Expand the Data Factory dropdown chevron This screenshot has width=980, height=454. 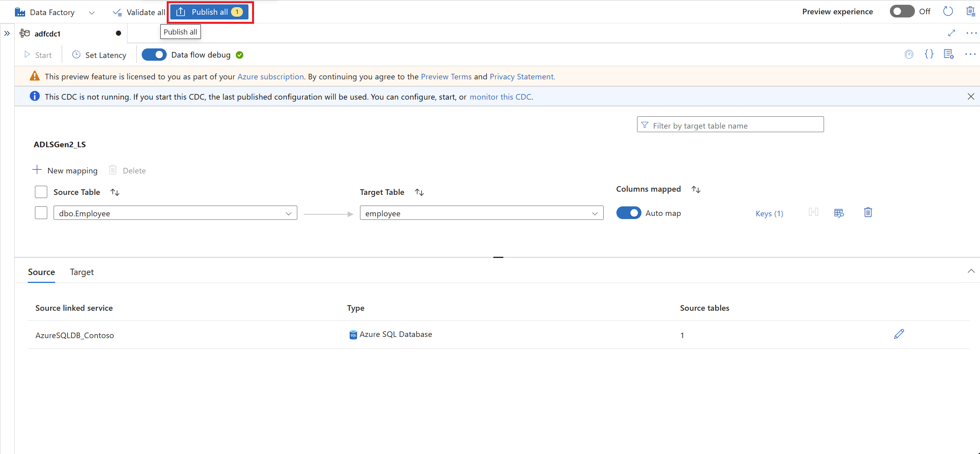coord(92,13)
